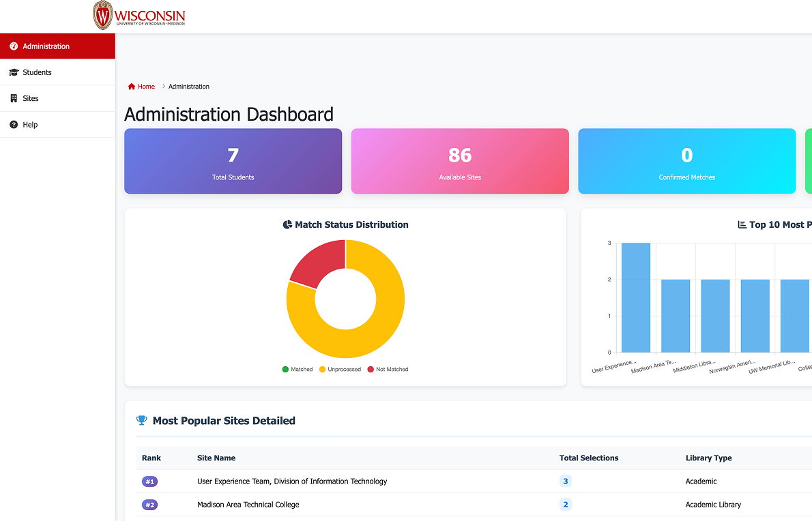Click the pie chart icon beside Match Status Distribution
The width and height of the screenshot is (812, 521).
pos(287,224)
